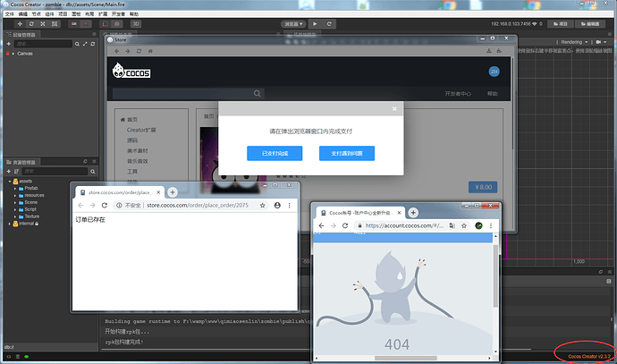The image size is (617, 364).
Task: Expand the Script folder
Action: (x=15, y=210)
